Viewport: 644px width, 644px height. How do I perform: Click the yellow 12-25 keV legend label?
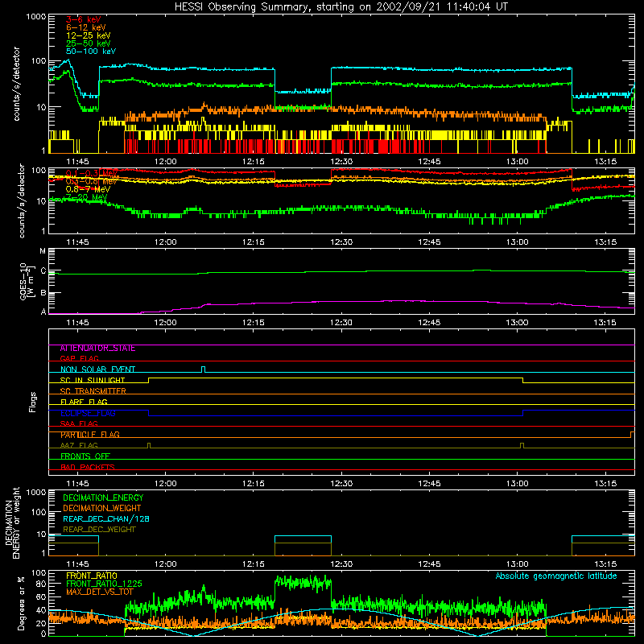coord(88,35)
